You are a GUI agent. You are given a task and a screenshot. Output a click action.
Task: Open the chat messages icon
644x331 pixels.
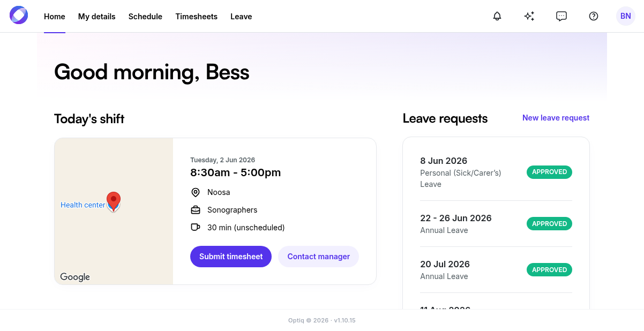click(561, 16)
